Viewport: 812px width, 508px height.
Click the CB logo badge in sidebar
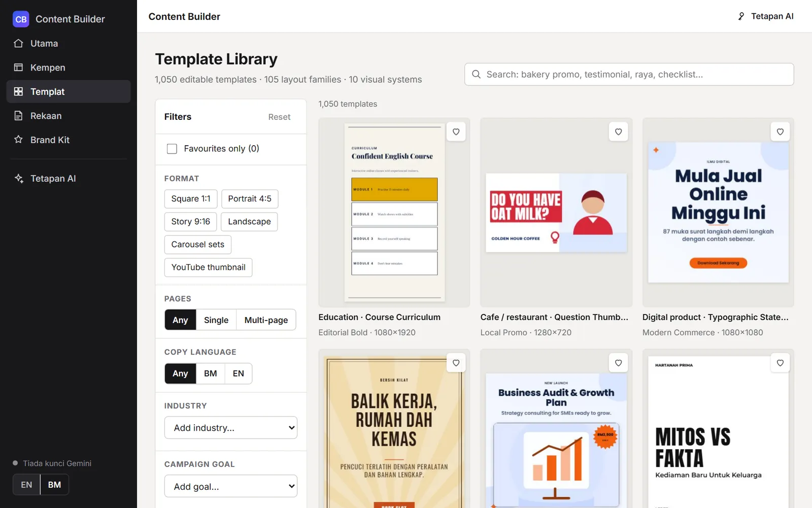(x=21, y=19)
